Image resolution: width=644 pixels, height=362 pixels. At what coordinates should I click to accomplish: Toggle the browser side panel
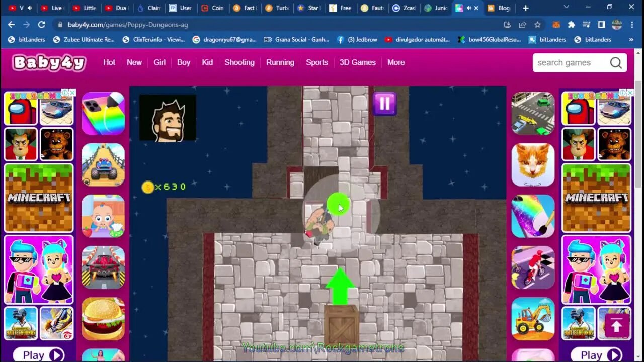(x=601, y=24)
